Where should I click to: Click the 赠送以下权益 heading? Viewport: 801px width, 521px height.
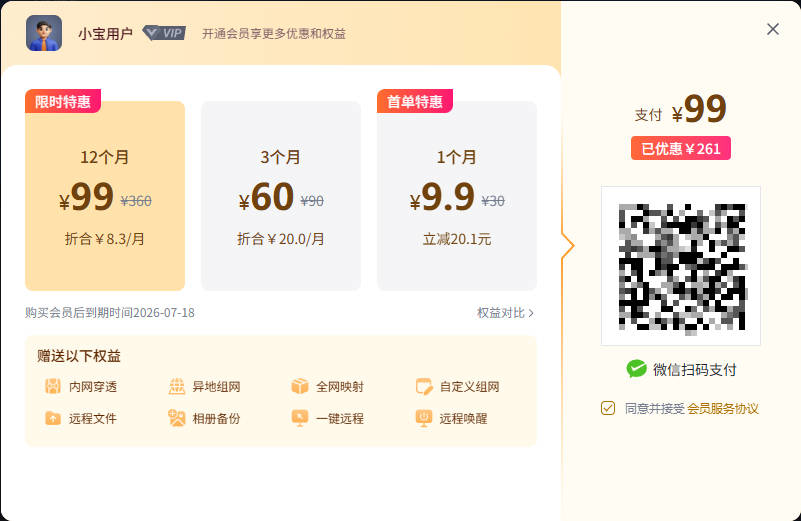tap(79, 356)
